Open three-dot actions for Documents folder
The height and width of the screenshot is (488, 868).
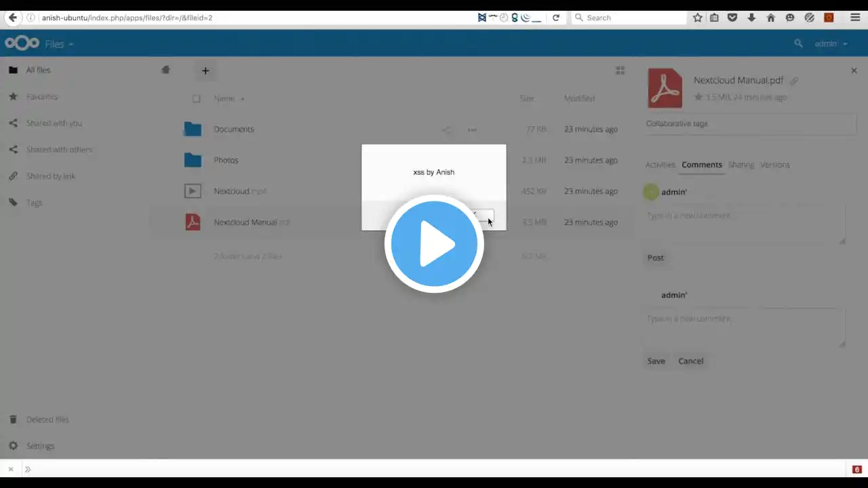(x=472, y=129)
